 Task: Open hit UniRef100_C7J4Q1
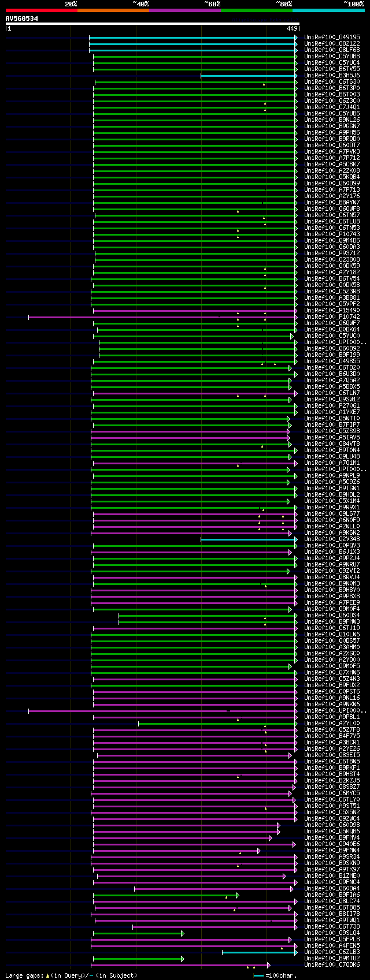[x=332, y=107]
